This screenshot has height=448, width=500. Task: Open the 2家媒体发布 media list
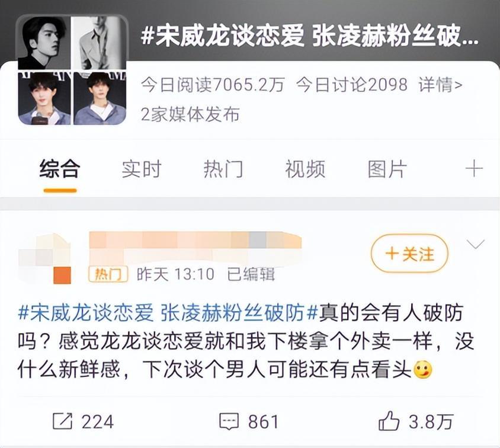coord(190,114)
